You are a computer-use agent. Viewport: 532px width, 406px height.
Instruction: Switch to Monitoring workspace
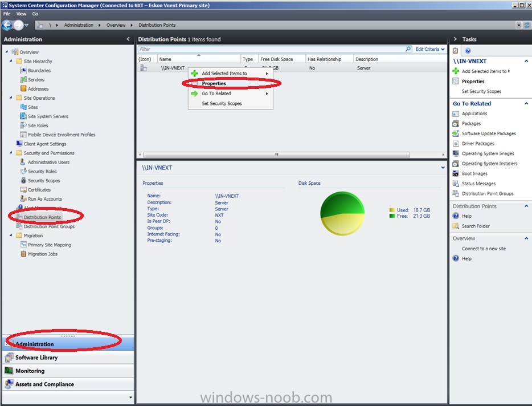(x=68, y=371)
